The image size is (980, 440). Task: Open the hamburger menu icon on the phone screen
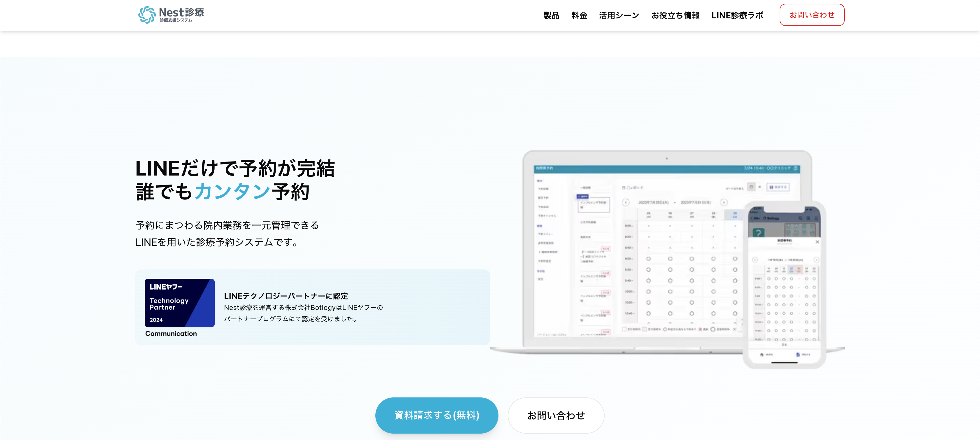pos(817,218)
